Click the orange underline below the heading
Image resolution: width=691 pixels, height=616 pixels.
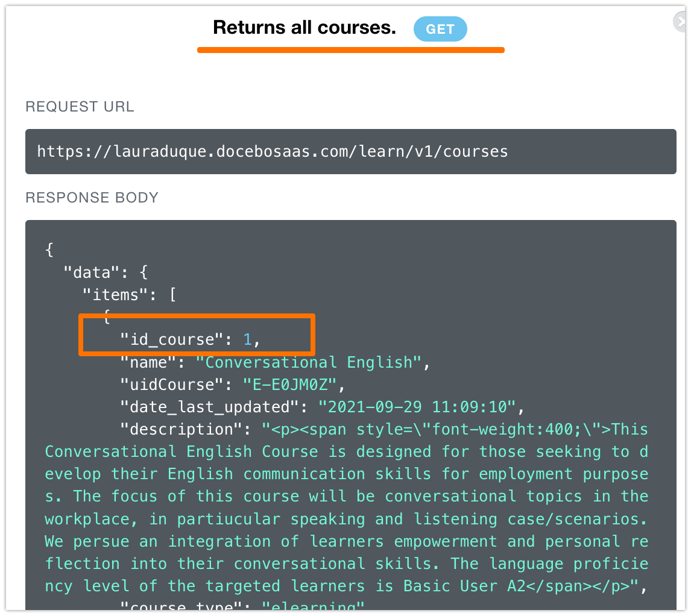[x=350, y=50]
